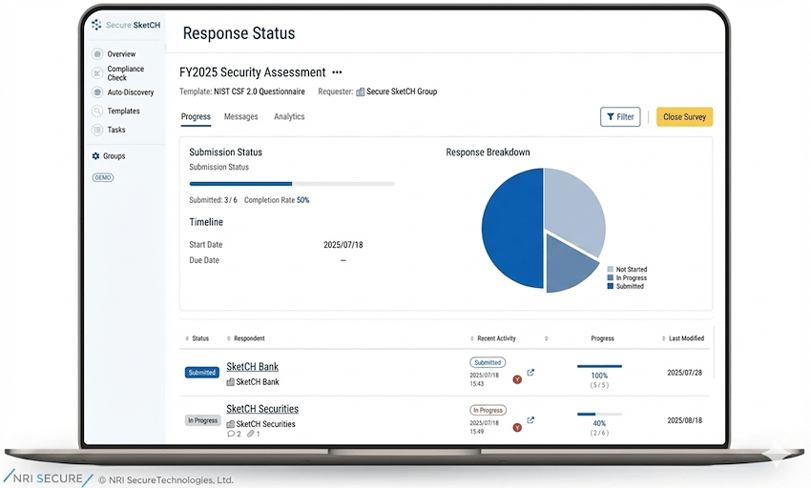Click the building icon under SketCH Bank
This screenshot has width=811, height=488.
point(230,382)
